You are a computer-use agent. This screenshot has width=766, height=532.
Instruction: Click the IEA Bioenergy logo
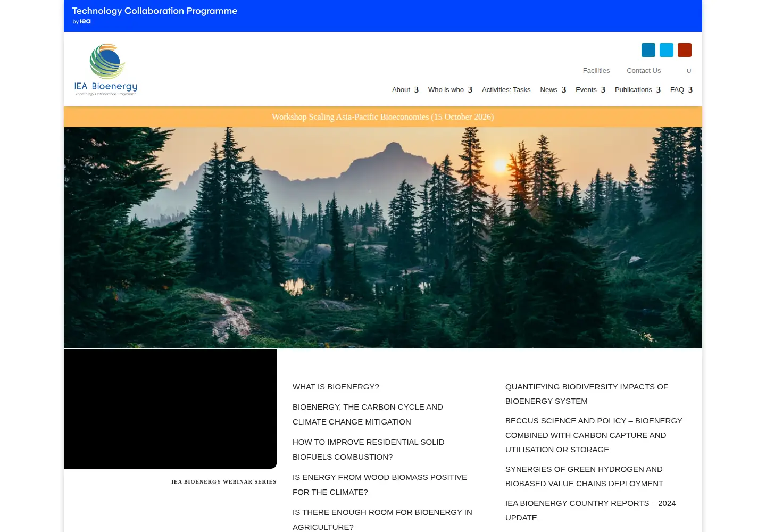[106, 70]
